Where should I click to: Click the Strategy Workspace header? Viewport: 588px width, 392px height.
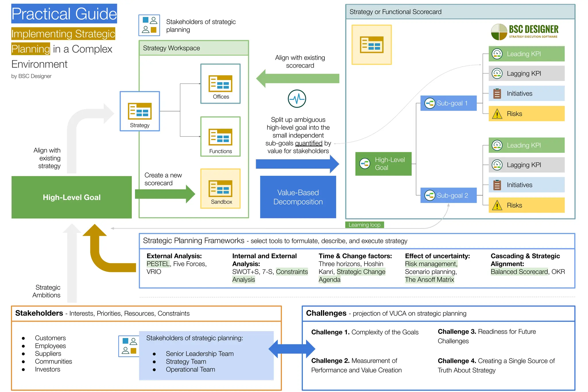[x=194, y=48]
